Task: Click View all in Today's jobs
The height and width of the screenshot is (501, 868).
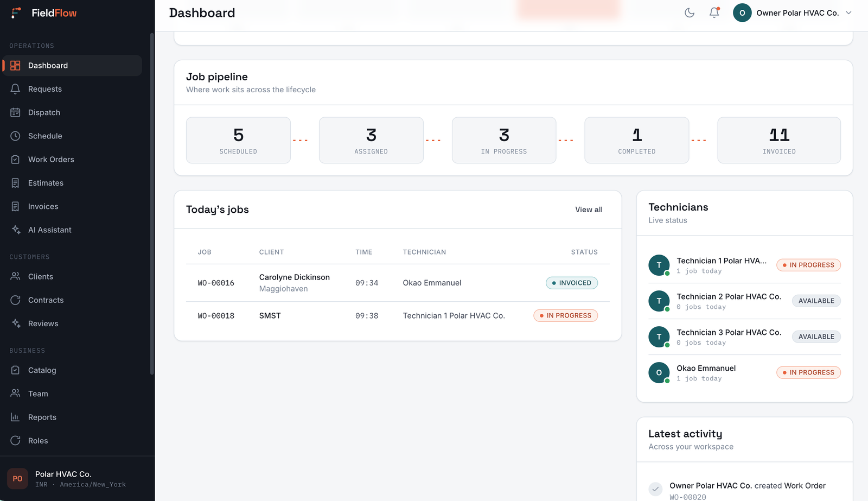Action: coord(589,210)
